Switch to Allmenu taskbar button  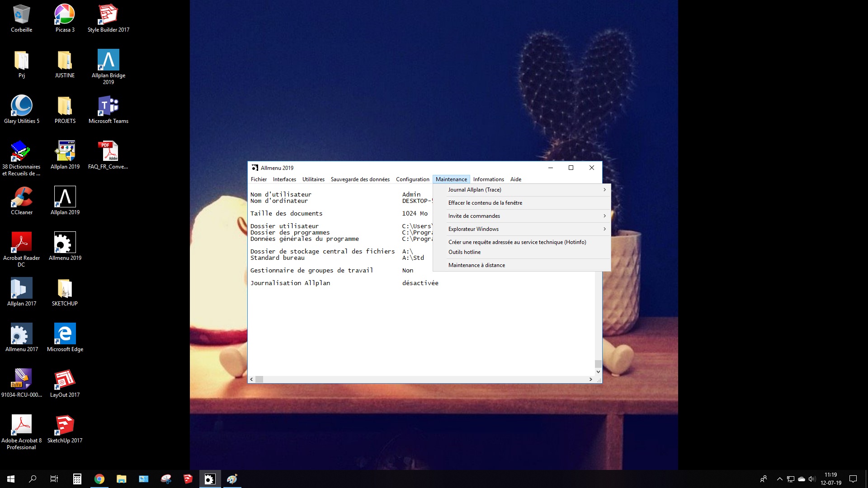click(210, 479)
